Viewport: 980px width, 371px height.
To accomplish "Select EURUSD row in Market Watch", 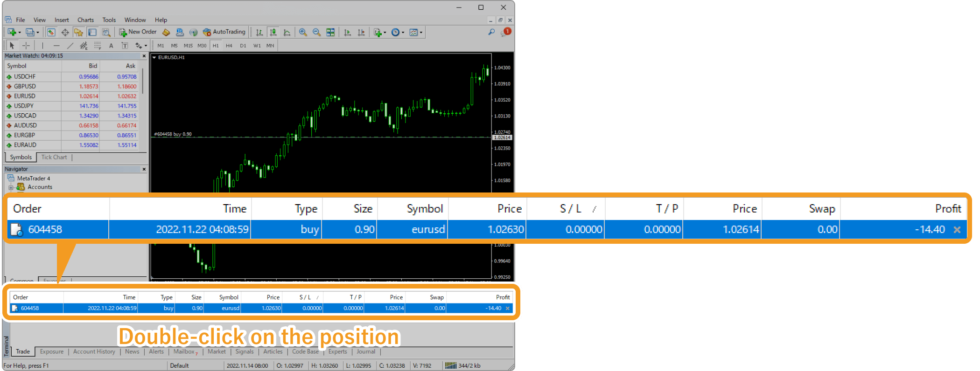I will point(71,96).
